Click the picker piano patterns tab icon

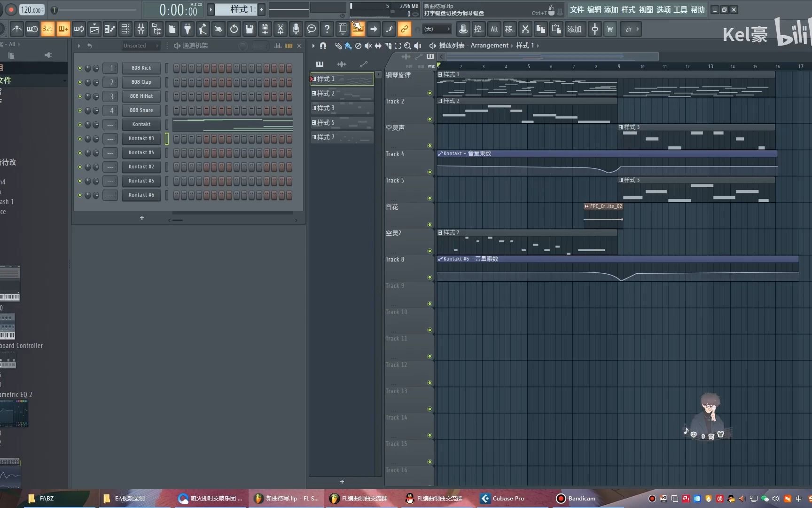pyautogui.click(x=320, y=64)
